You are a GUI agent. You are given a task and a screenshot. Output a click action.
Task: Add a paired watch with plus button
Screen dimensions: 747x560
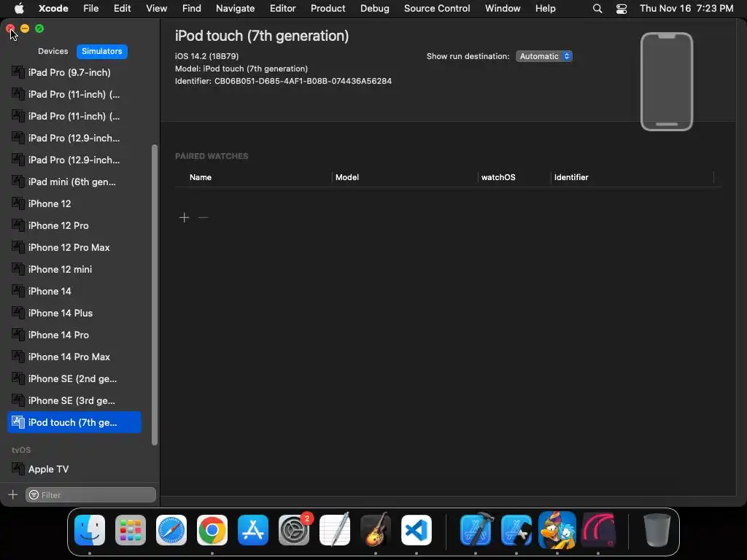click(185, 217)
